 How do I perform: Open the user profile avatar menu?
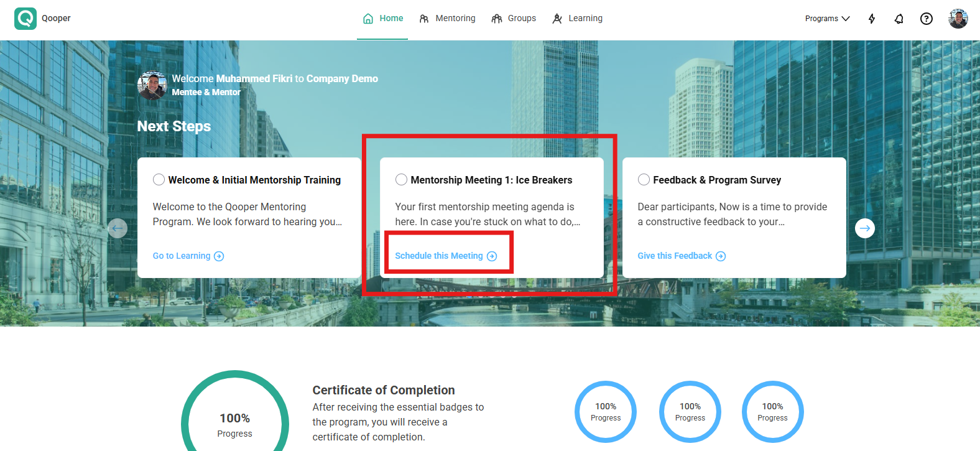[x=958, y=19]
